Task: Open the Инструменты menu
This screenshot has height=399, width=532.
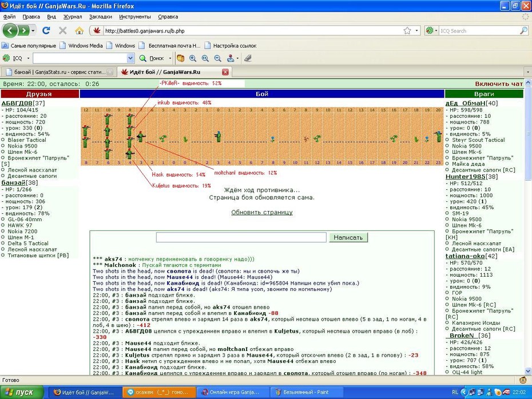Action: point(134,17)
